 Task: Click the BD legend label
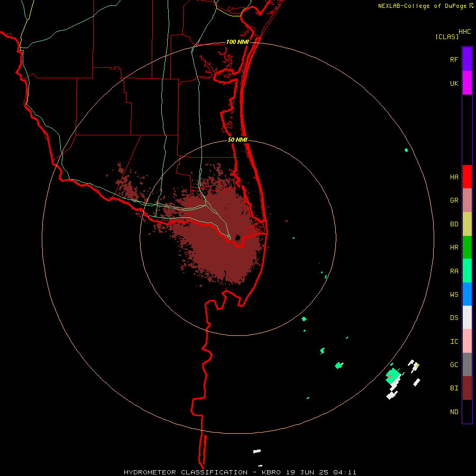[454, 224]
